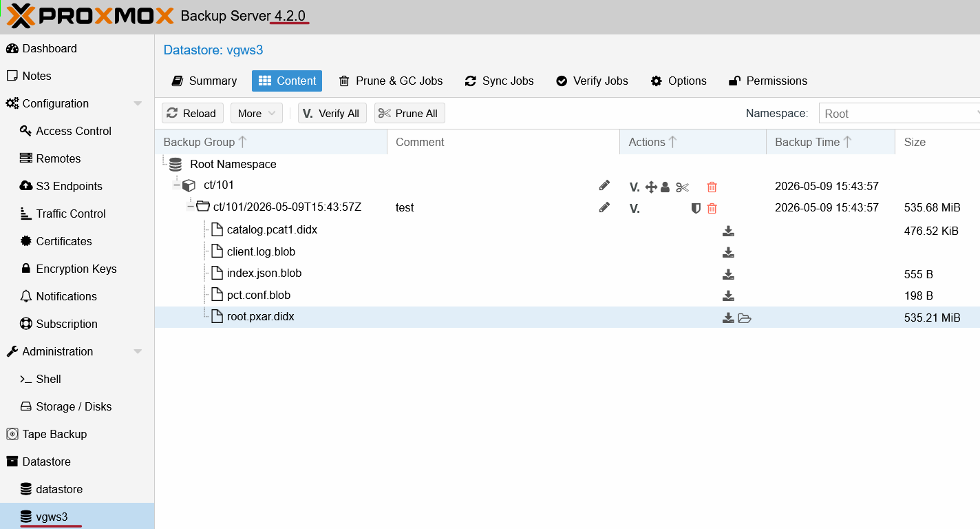
Task: Download catalog.pcat1.didx file
Action: point(728,231)
